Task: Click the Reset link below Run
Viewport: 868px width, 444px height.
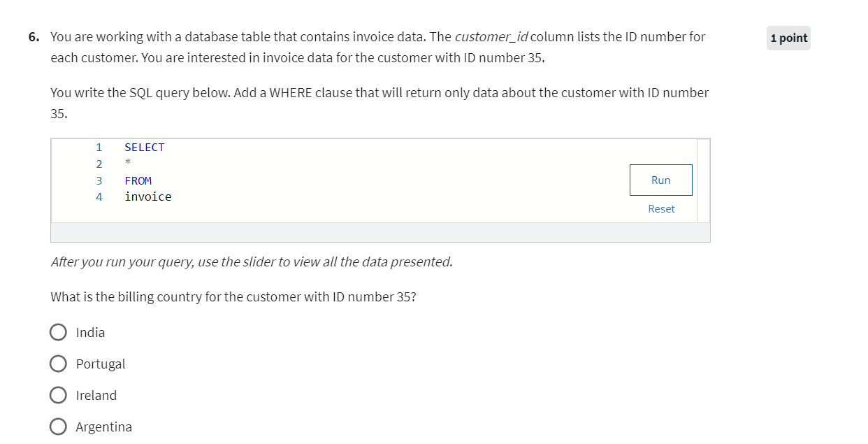Action: [660, 208]
